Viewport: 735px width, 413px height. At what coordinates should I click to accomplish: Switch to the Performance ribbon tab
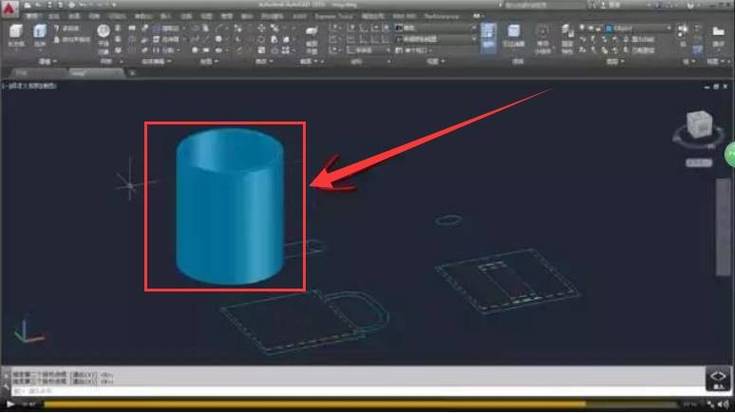pos(442,16)
